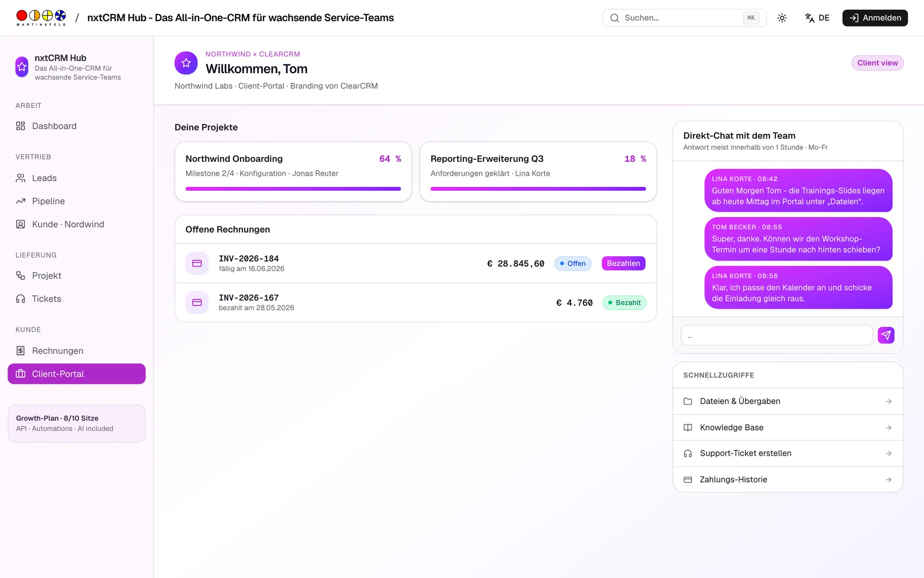
Task: Click the welcome header star icon
Action: point(186,63)
